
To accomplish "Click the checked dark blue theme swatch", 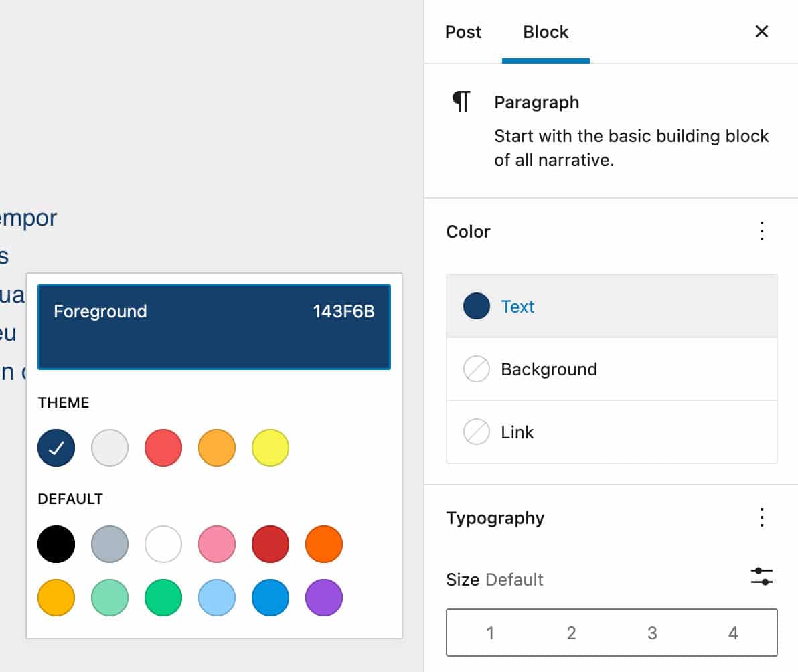I will click(56, 447).
